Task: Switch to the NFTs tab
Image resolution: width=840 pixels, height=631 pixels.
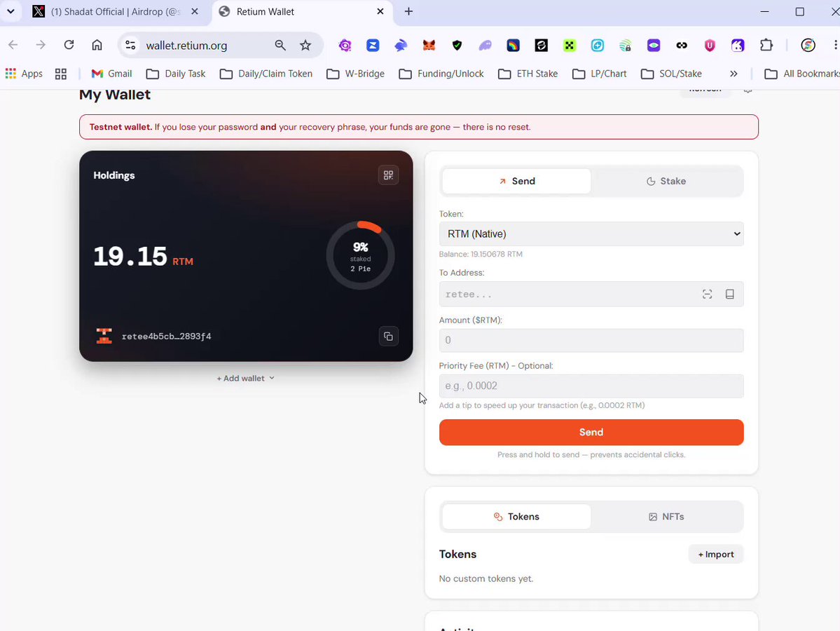Action: click(x=666, y=517)
